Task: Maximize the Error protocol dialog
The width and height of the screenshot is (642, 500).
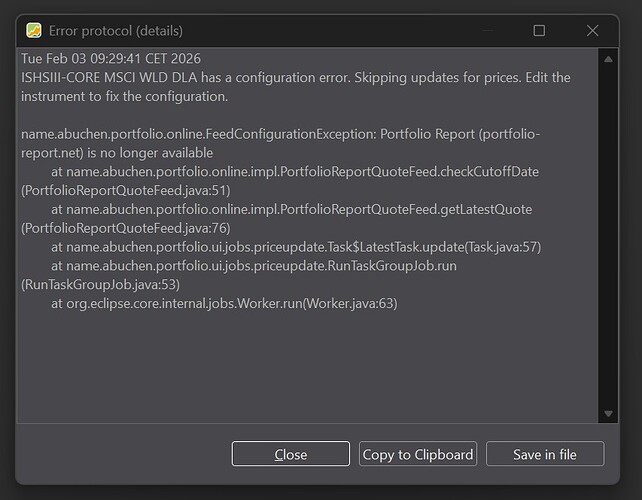Action: click(539, 31)
